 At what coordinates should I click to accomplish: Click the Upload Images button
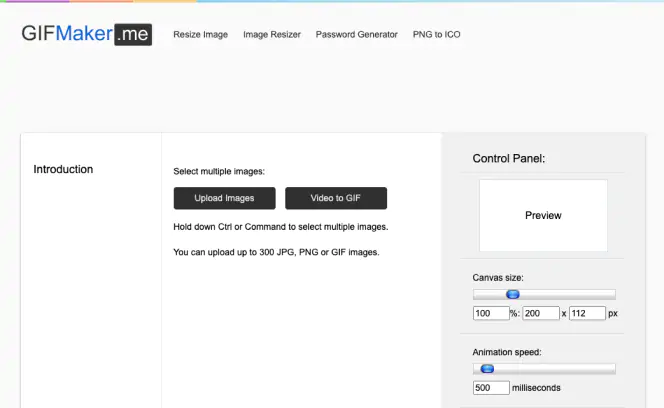(224, 198)
